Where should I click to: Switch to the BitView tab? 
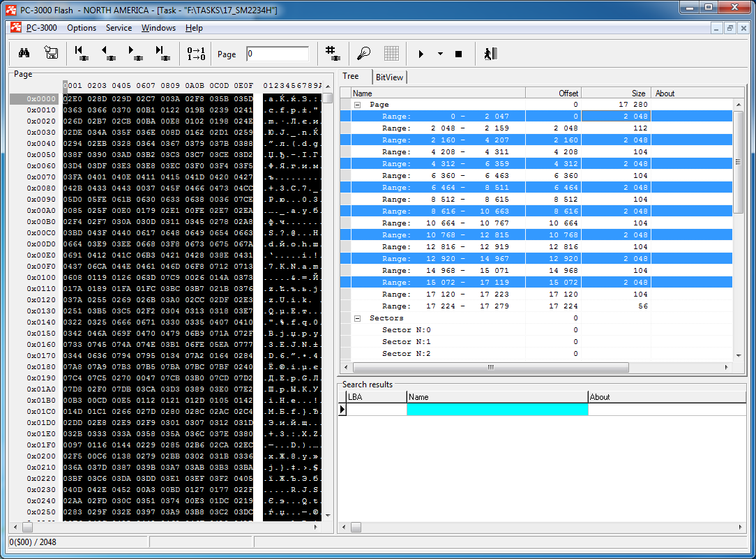point(389,77)
